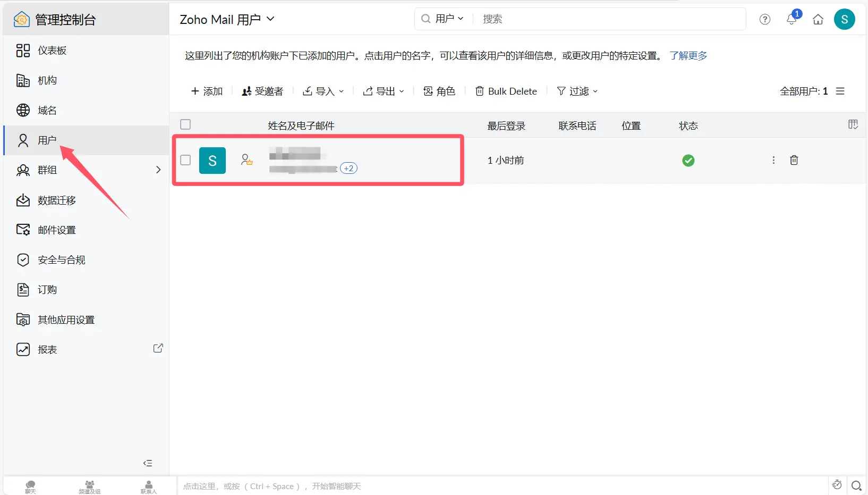Screen dimensions: 868x495
Task: Select 安全与合规 in sidebar
Action: (61, 259)
